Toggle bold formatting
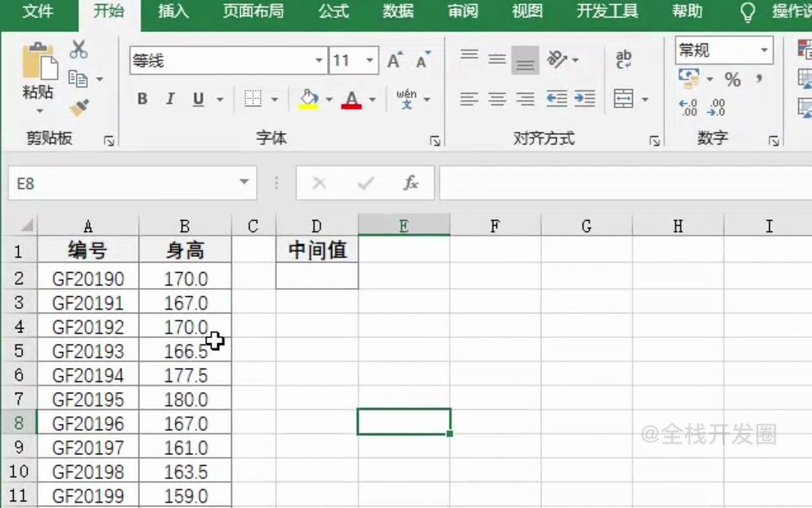812x508 pixels. (143, 99)
